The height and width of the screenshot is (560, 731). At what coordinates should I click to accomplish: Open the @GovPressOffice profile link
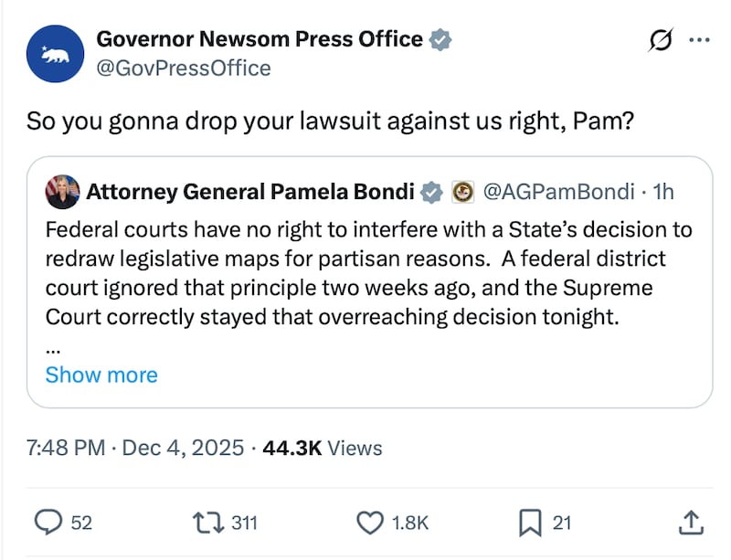184,67
